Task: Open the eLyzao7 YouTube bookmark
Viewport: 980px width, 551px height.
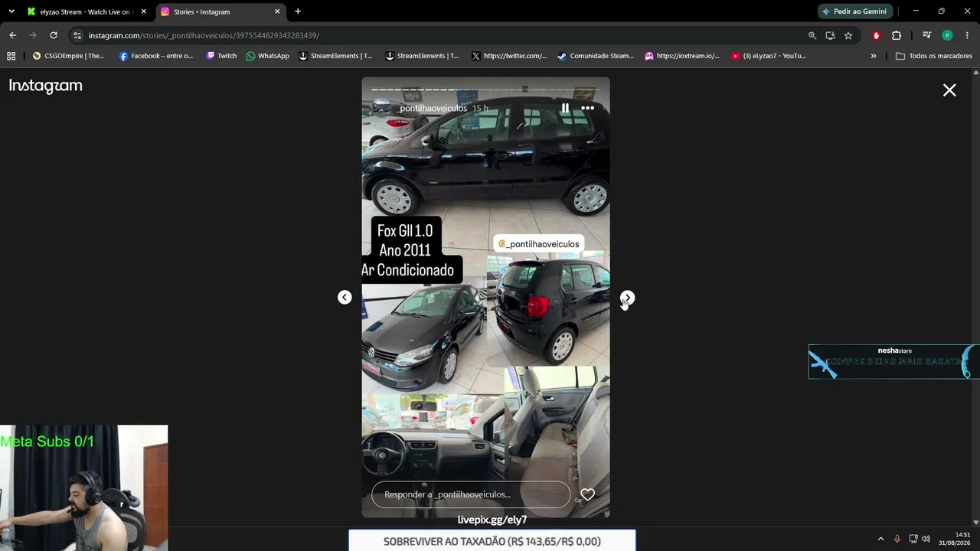Action: coord(769,56)
